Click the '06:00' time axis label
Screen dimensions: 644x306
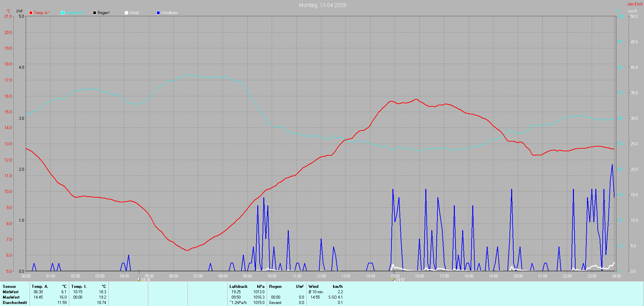(174, 276)
